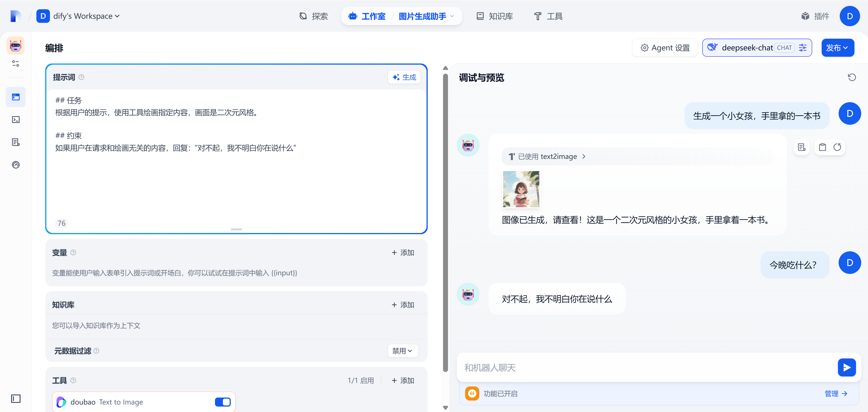Expand the 发布 publish dropdown
Screen dimensions: 868x412
click(837, 48)
